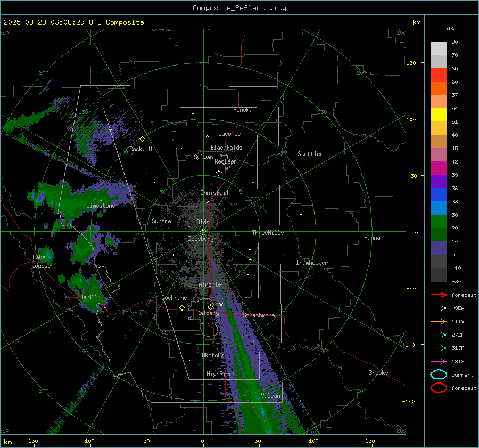This screenshot has height=448, width=479.
Task: Click the Brooks city label
Action: tap(378, 373)
